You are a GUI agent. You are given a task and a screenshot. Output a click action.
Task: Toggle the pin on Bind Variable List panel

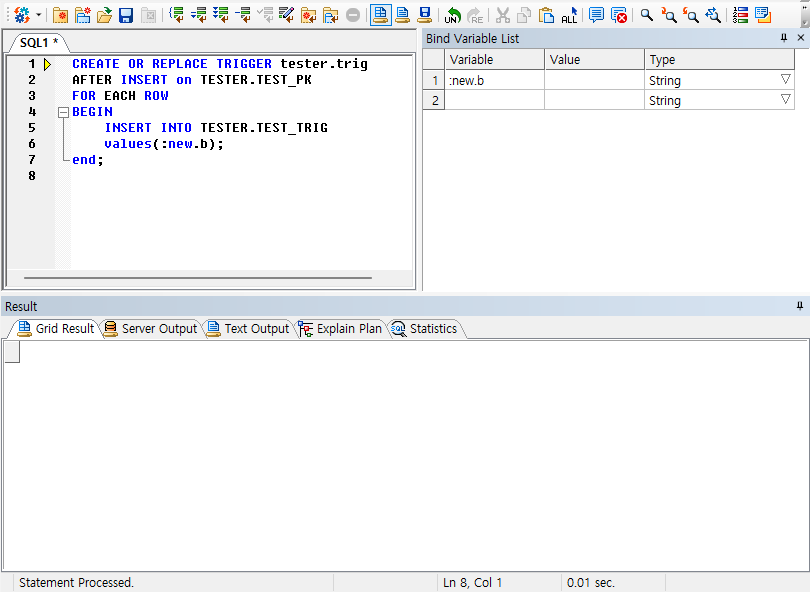784,38
